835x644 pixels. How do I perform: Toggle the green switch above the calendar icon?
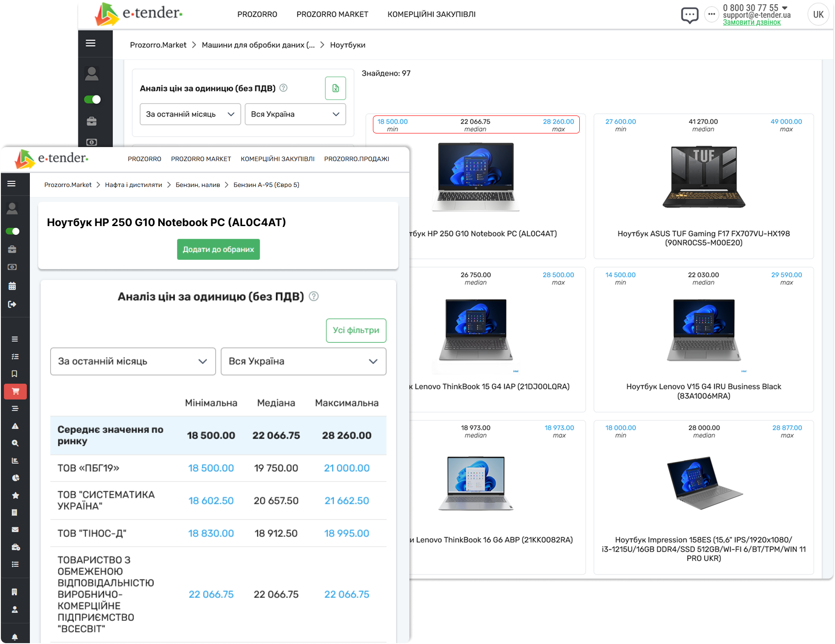(12, 231)
